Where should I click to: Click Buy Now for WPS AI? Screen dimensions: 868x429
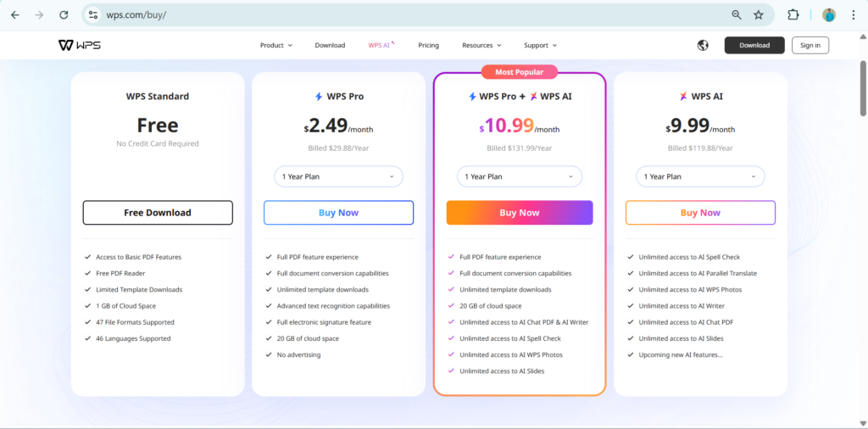click(700, 213)
